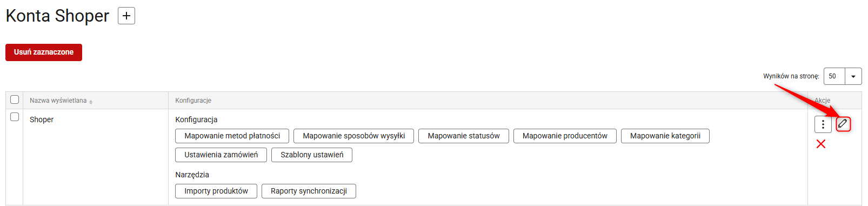868x206 pixels.
Task: Click Usuń zaznaczone button
Action: click(44, 52)
